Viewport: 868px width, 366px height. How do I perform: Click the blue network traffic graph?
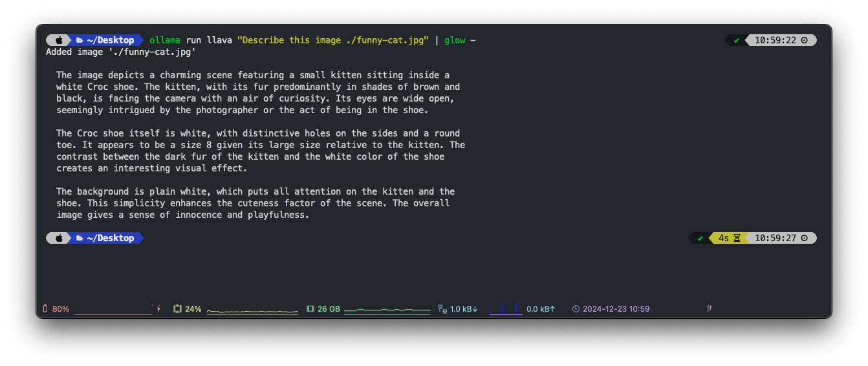506,310
